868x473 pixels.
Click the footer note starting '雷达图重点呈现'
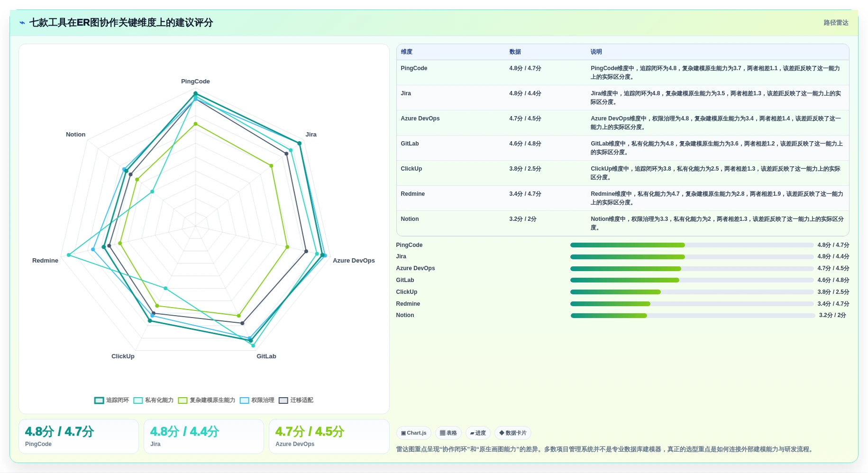(605, 449)
